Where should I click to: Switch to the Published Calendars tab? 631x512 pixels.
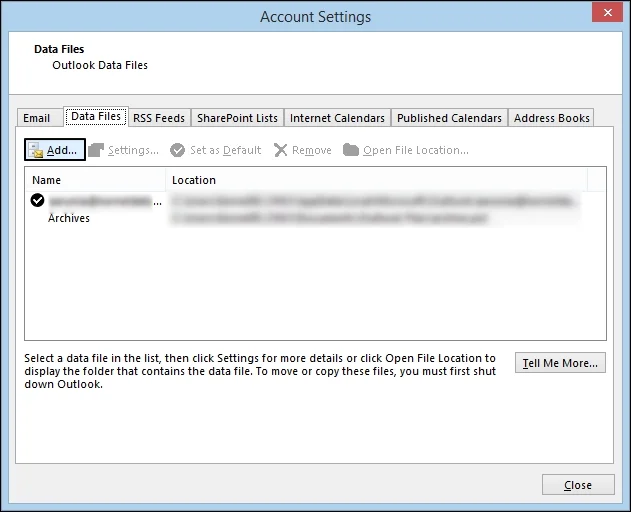point(449,118)
